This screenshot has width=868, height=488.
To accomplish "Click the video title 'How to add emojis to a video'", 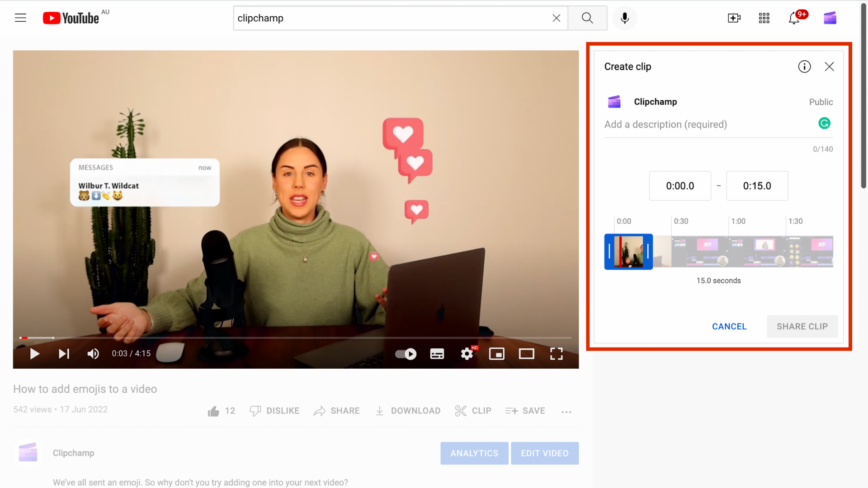I will point(85,389).
